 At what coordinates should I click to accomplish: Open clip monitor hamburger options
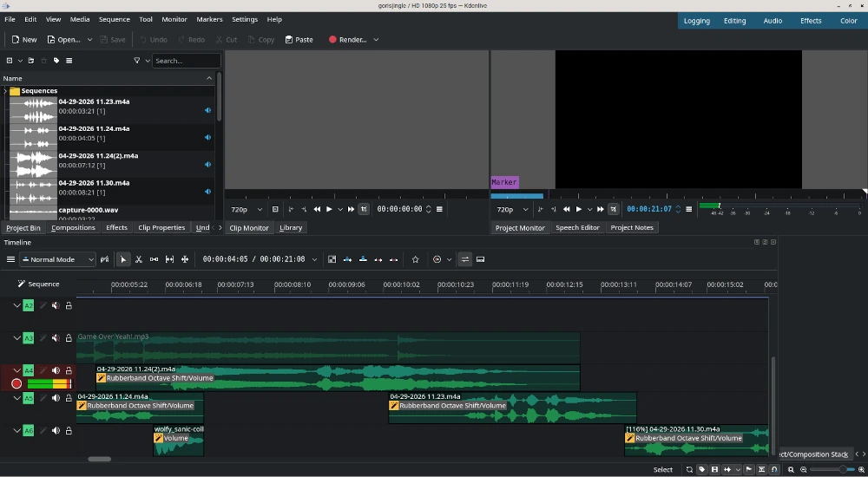coord(439,209)
